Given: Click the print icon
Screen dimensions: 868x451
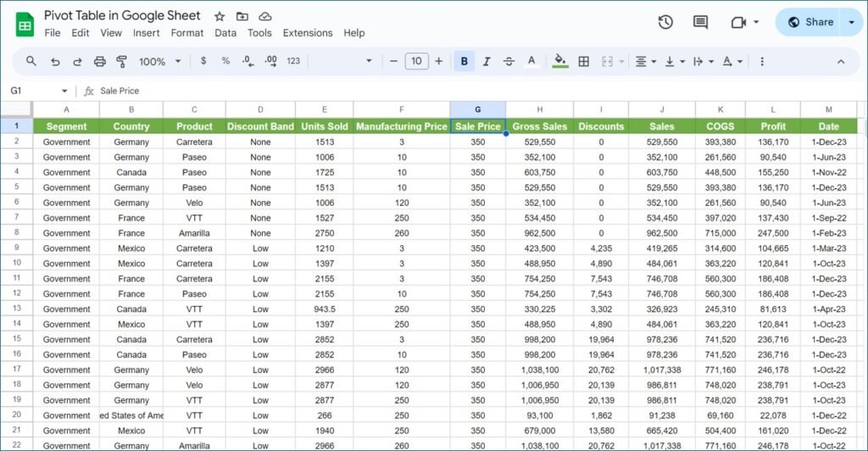Looking at the screenshot, I should (x=100, y=61).
